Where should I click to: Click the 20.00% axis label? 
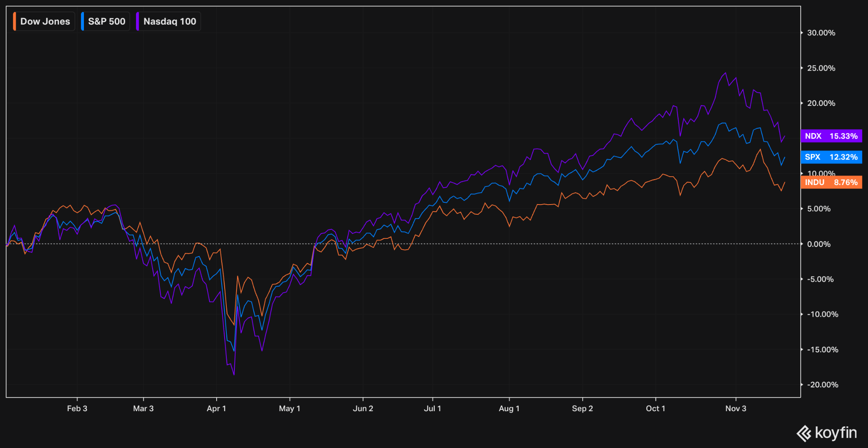(821, 103)
